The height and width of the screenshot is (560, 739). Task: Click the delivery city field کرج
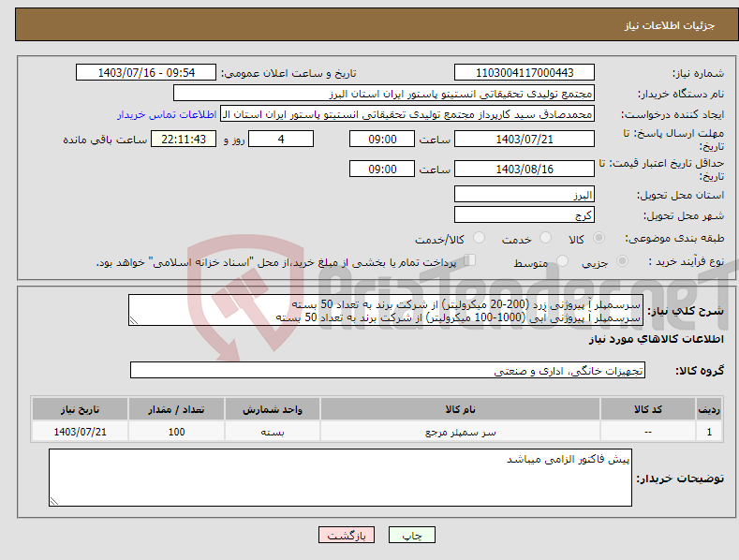click(525, 215)
